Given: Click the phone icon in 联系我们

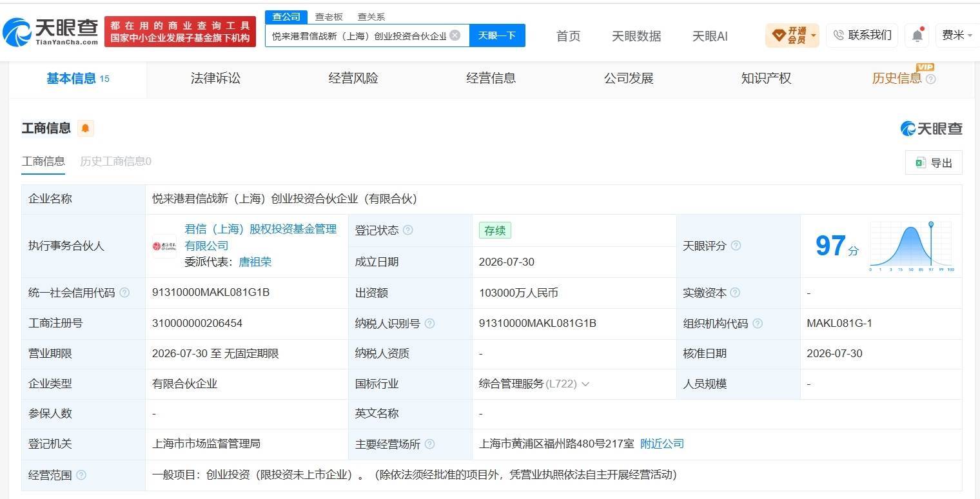Looking at the screenshot, I should point(839,35).
